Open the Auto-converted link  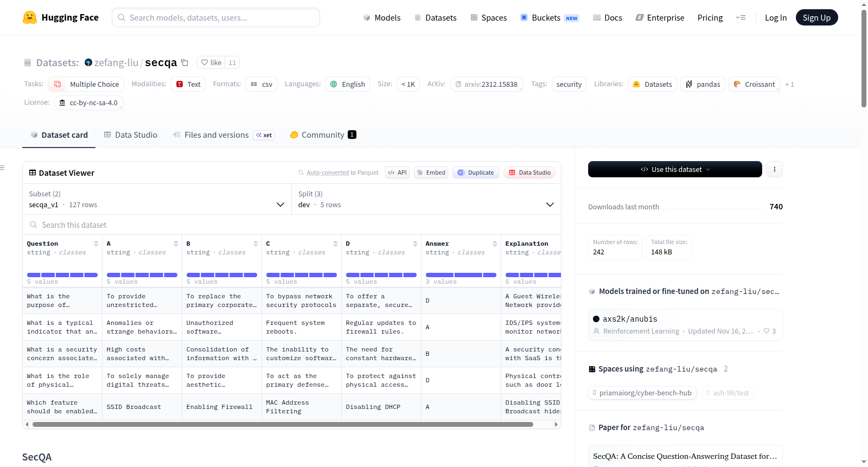(x=328, y=172)
